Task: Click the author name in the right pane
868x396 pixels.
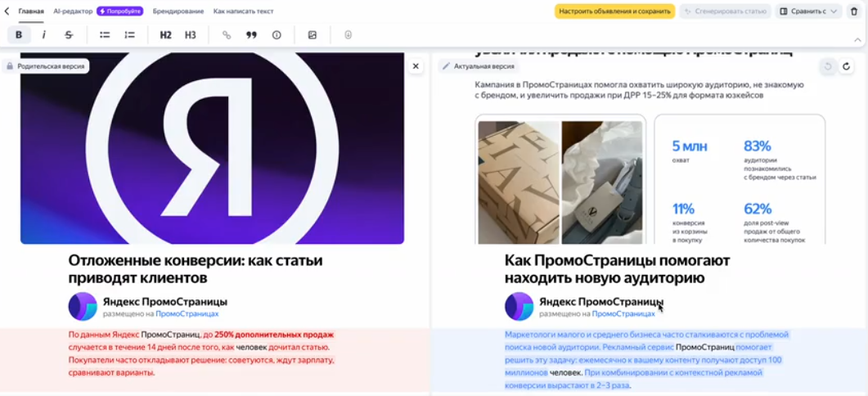Action: (x=601, y=302)
